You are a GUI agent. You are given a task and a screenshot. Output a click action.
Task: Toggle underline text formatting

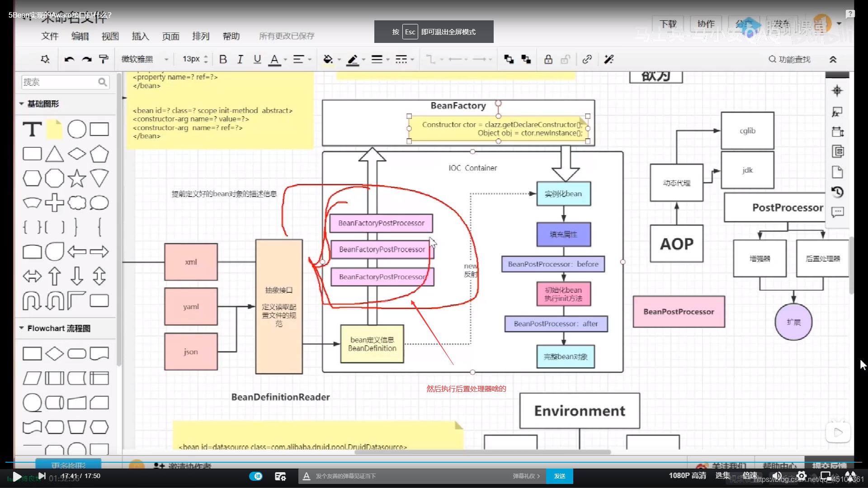(x=257, y=59)
